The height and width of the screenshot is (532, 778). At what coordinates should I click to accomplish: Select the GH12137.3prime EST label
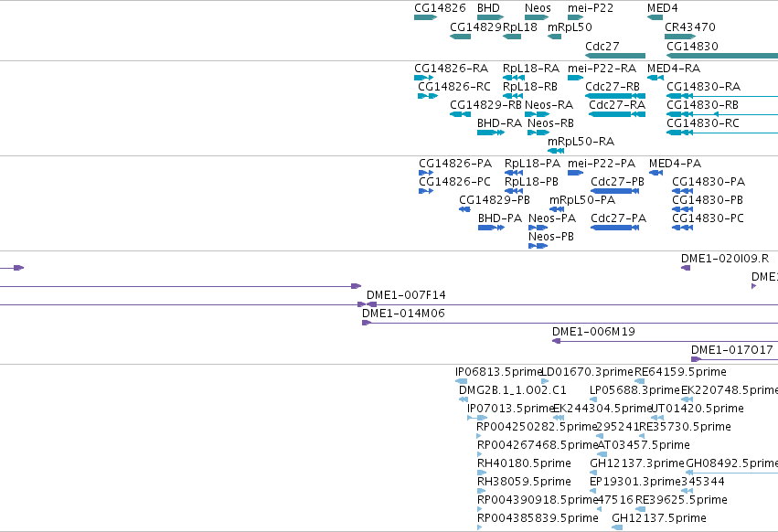coord(637,463)
